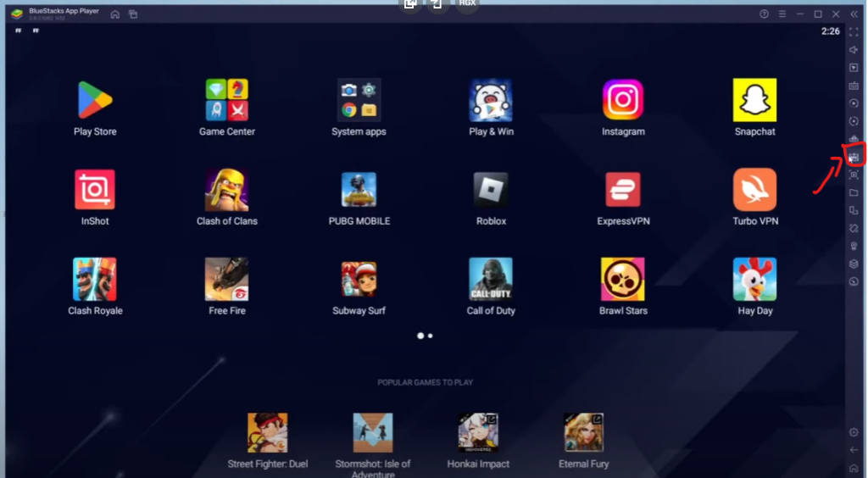The height and width of the screenshot is (478, 868).
Task: Launch Brawl Stars
Action: coord(623,280)
